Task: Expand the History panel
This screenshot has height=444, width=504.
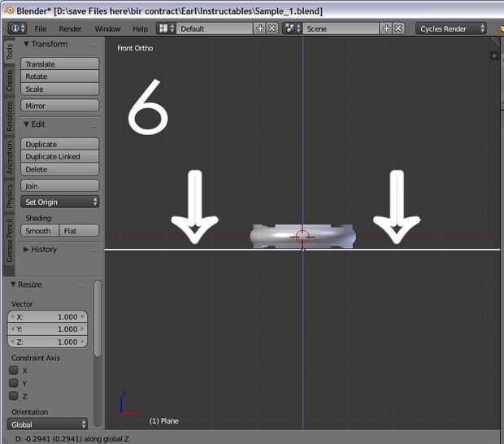Action: [x=26, y=249]
